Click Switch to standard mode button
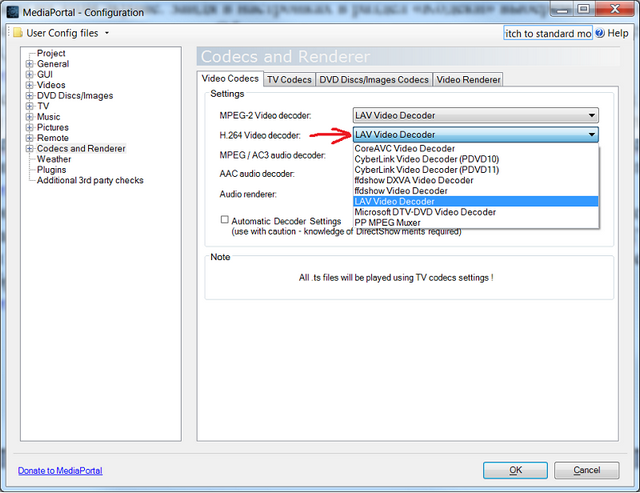The height and width of the screenshot is (493, 640). 548,33
